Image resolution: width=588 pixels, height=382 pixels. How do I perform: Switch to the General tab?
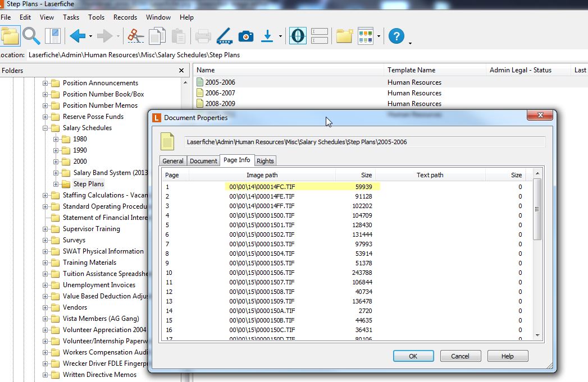coord(172,161)
